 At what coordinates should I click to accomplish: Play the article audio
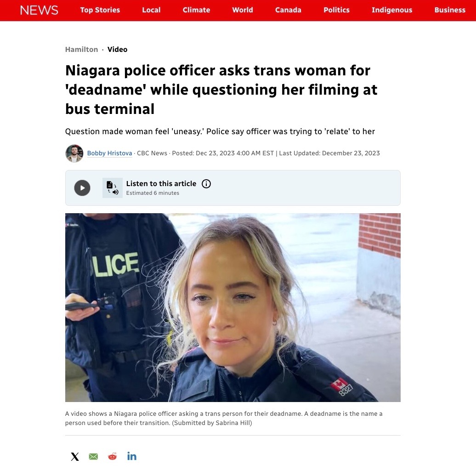click(x=82, y=188)
